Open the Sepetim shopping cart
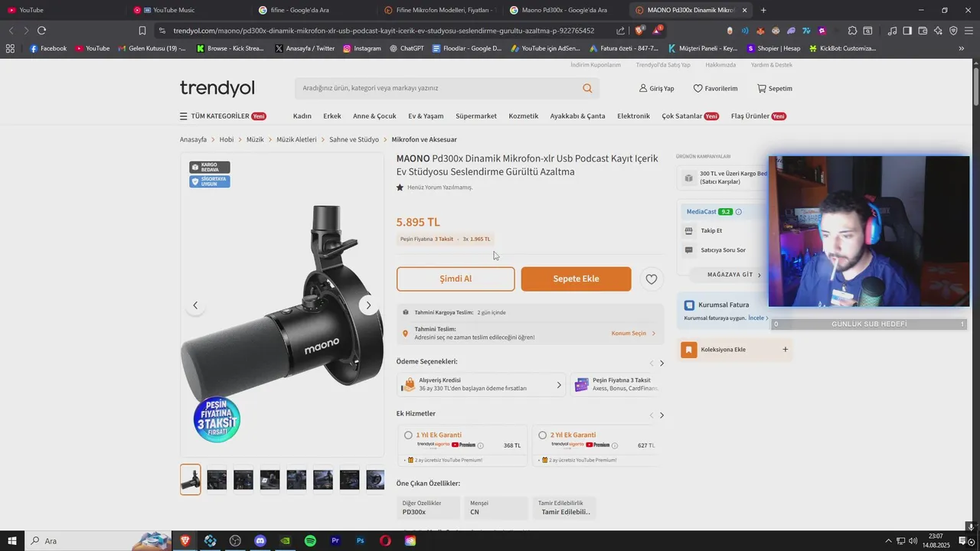This screenshot has height=551, width=980. (775, 89)
